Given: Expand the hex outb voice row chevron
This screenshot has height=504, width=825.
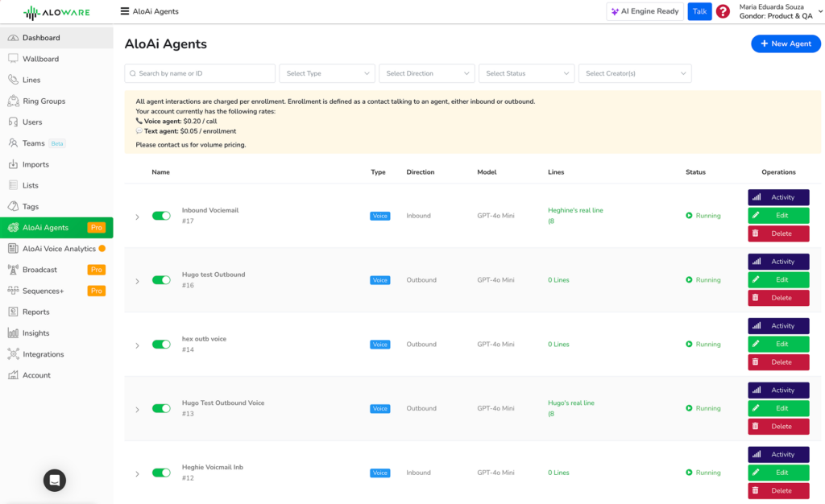Looking at the screenshot, I should pos(137,345).
